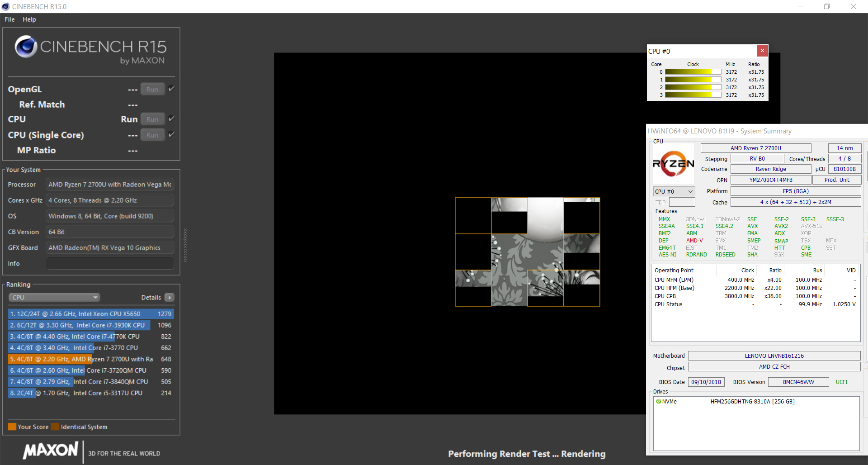This screenshot has height=465, width=868.
Task: Select ranking entry Intel Core i7-3930K
Action: coord(91,325)
